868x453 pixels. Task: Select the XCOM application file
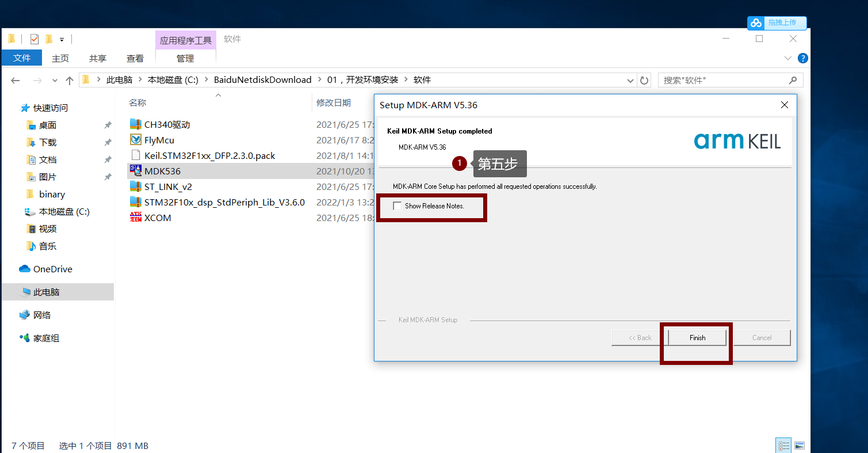point(158,218)
